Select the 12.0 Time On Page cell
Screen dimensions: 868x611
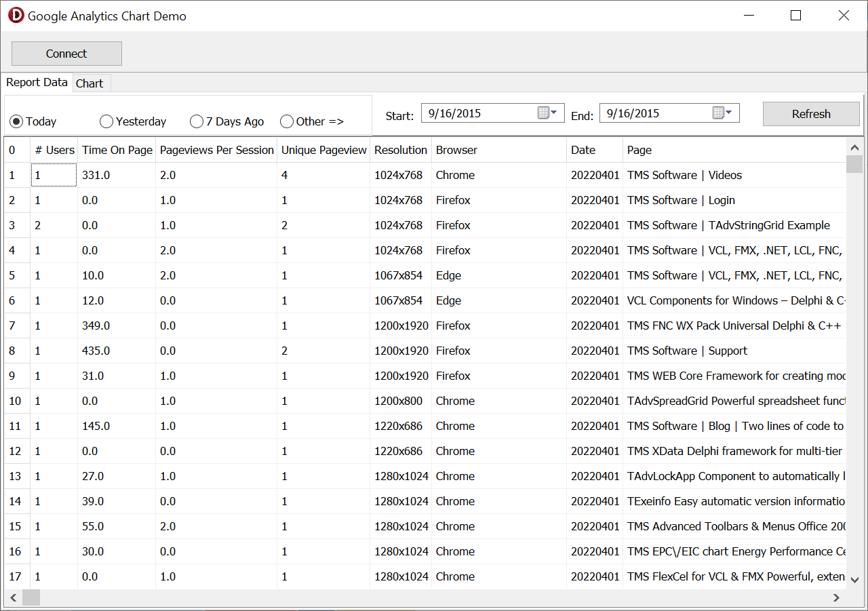point(117,300)
